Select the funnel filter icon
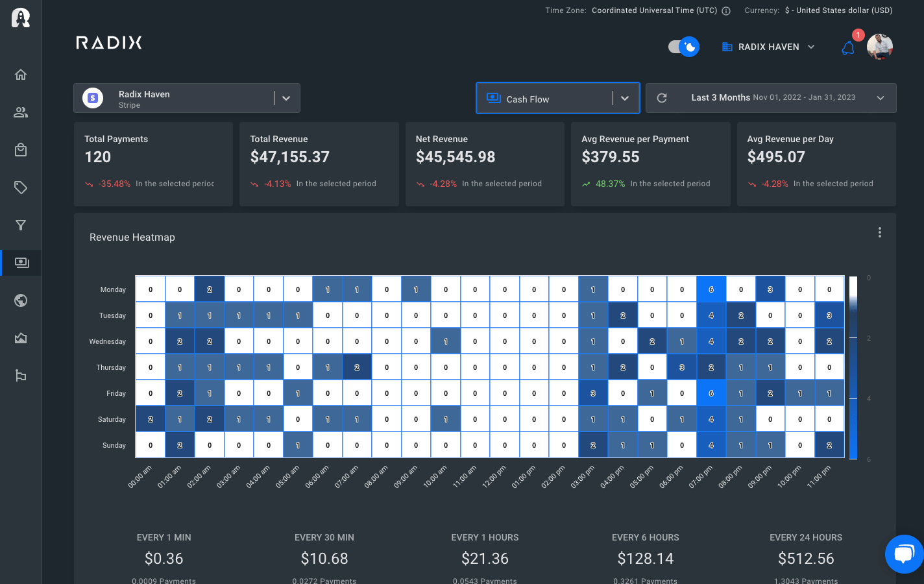The width and height of the screenshot is (924, 584). (x=20, y=225)
